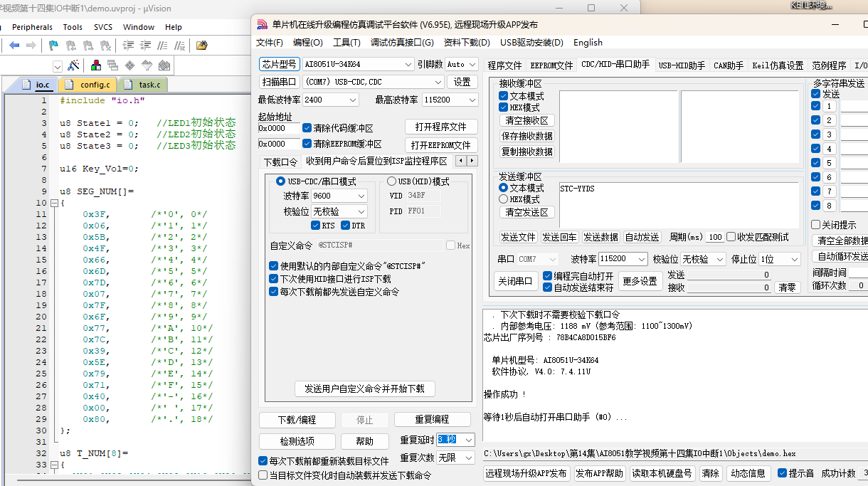Click 读取本机硬盘号 button
The image size is (868, 486).
click(662, 473)
